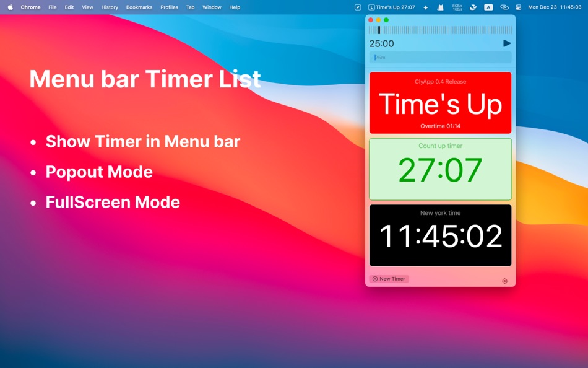Click the 25:00 duration display
The height and width of the screenshot is (368, 588).
click(381, 43)
